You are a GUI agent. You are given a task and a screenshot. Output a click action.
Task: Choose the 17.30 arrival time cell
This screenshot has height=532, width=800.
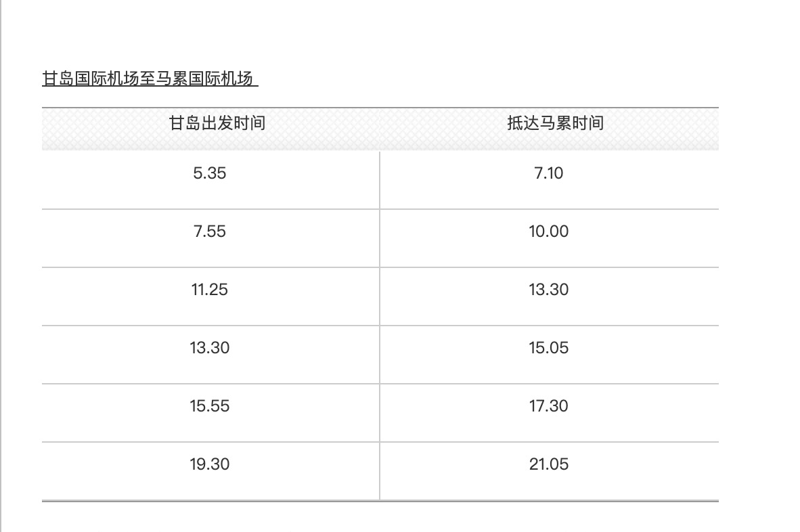548,406
